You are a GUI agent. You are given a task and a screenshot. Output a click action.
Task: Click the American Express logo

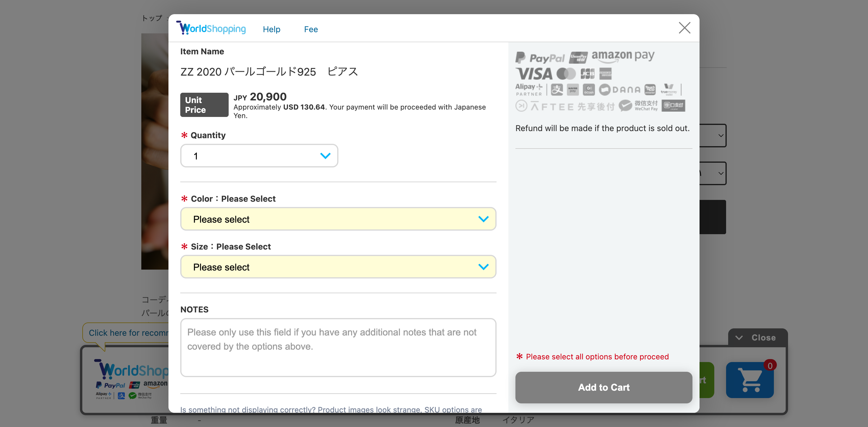point(605,74)
